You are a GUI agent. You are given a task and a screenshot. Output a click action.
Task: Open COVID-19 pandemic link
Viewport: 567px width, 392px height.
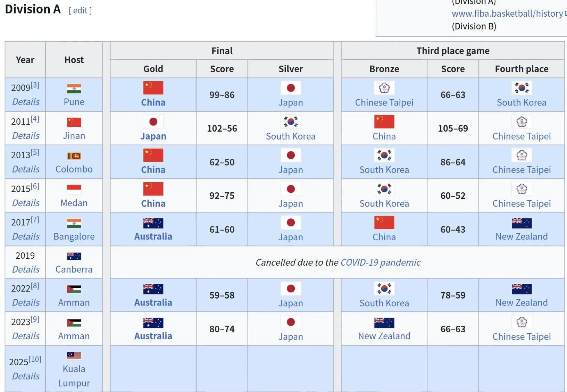(380, 262)
